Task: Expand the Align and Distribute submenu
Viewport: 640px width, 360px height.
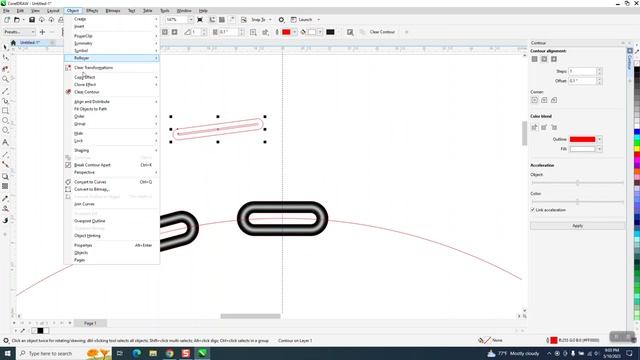Action: pos(111,102)
